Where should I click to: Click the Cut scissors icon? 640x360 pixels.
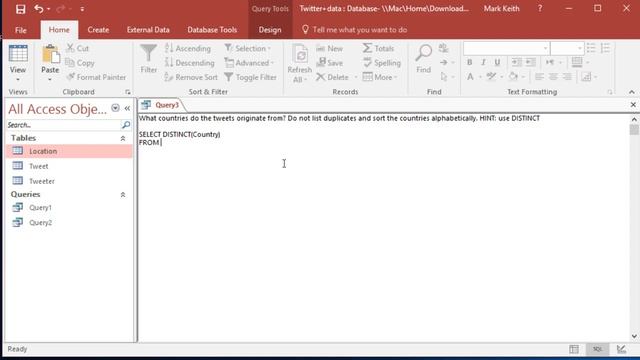(x=71, y=48)
